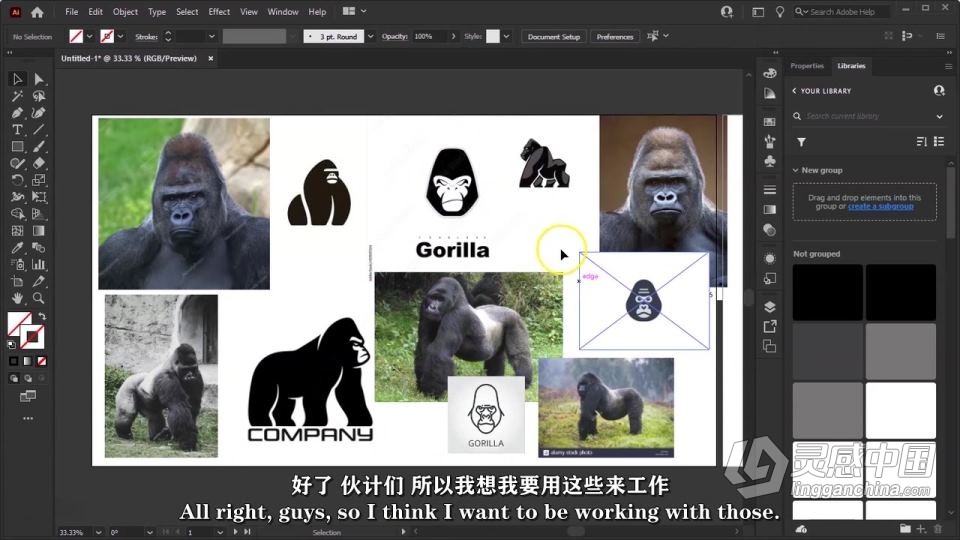Select the Paintbrush tool
Screen dimensions: 960x540
coord(39,146)
